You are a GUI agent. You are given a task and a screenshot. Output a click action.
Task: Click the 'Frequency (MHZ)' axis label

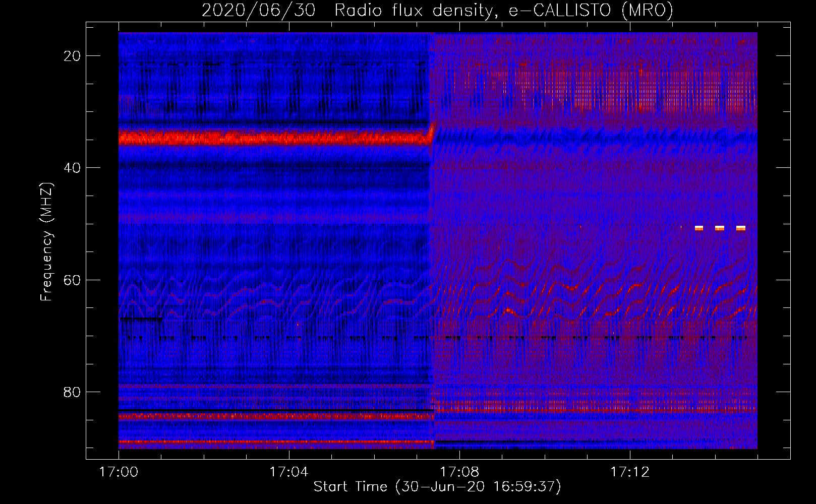click(46, 242)
